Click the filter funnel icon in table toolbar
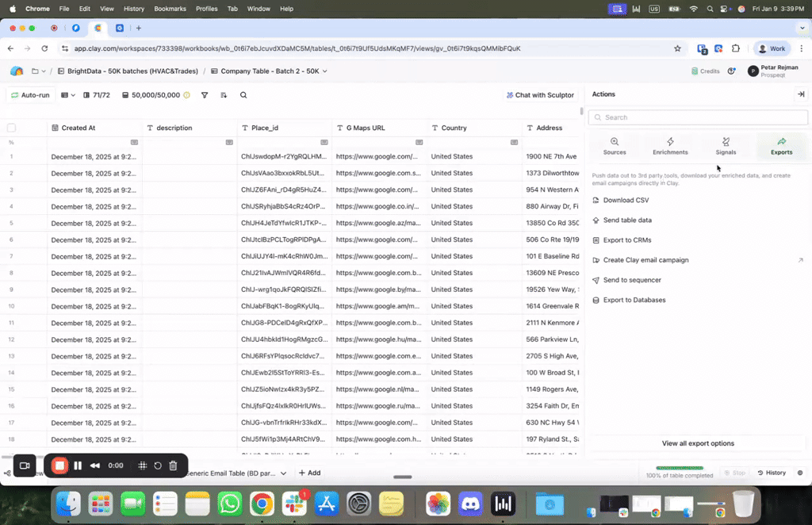Screen dimensions: 812x525 click(205, 95)
